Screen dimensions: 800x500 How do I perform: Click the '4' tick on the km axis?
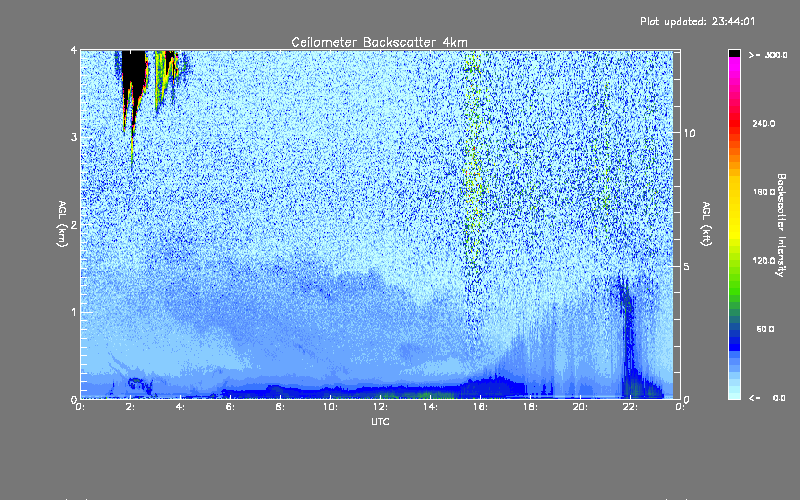point(74,51)
